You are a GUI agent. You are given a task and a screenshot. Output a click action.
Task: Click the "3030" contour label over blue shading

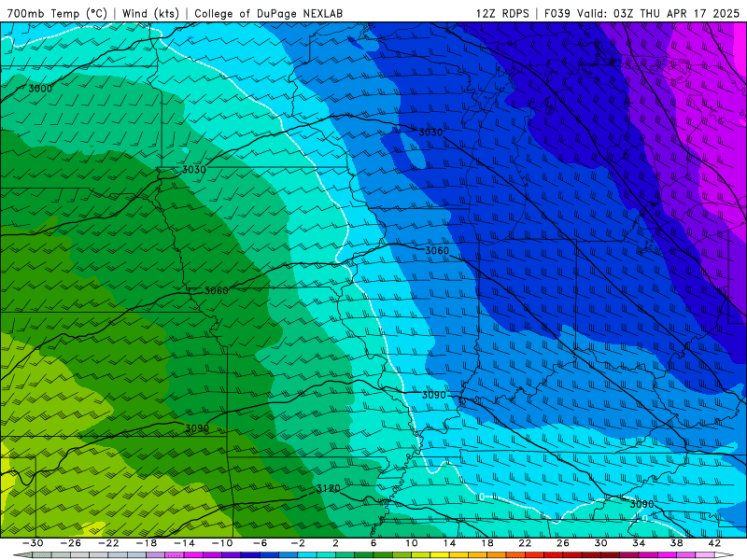click(x=430, y=133)
